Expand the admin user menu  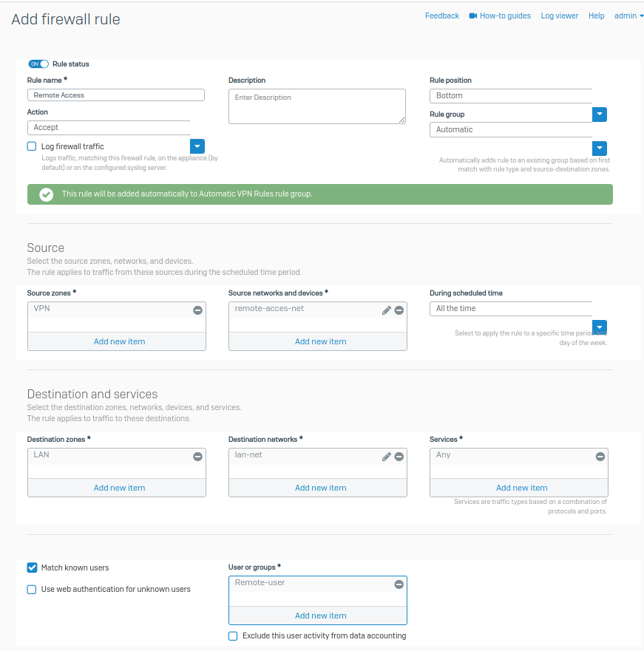(628, 16)
